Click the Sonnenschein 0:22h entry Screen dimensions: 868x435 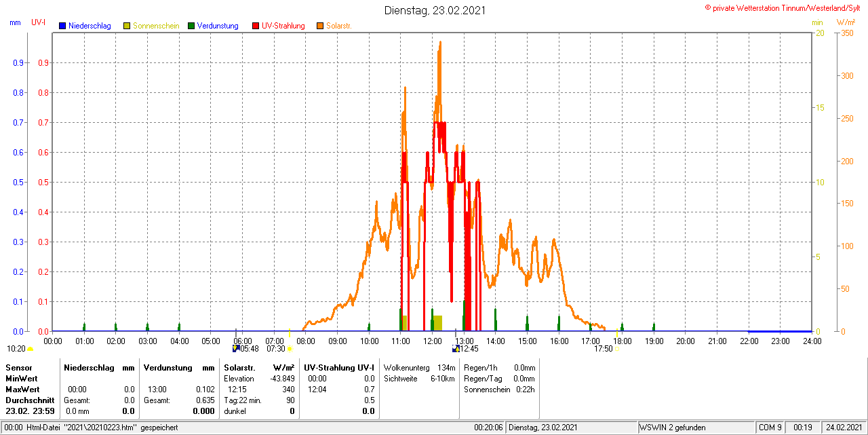click(499, 389)
